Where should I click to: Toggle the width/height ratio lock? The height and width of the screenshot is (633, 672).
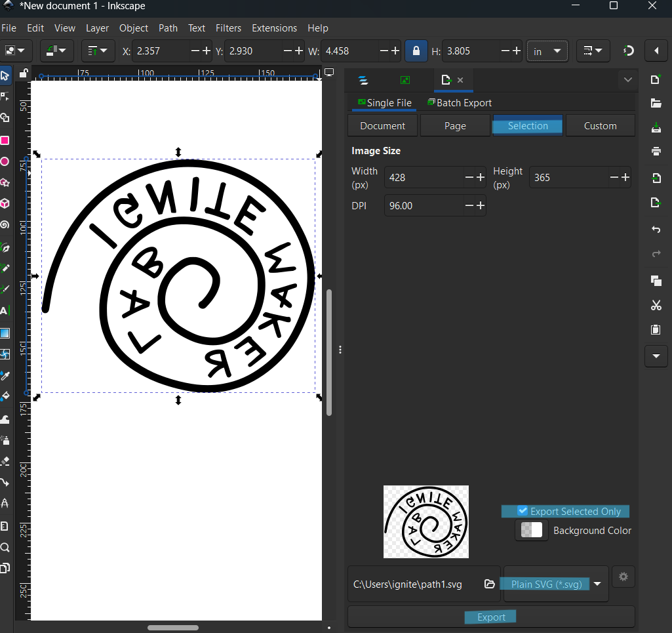pyautogui.click(x=416, y=51)
